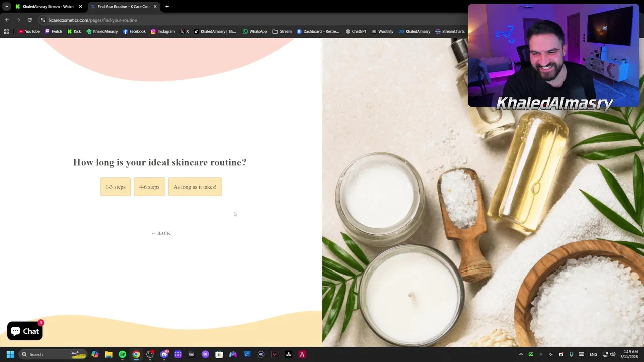The height and width of the screenshot is (362, 644).
Task: Pick "As long as it takes!"
Action: tap(195, 187)
